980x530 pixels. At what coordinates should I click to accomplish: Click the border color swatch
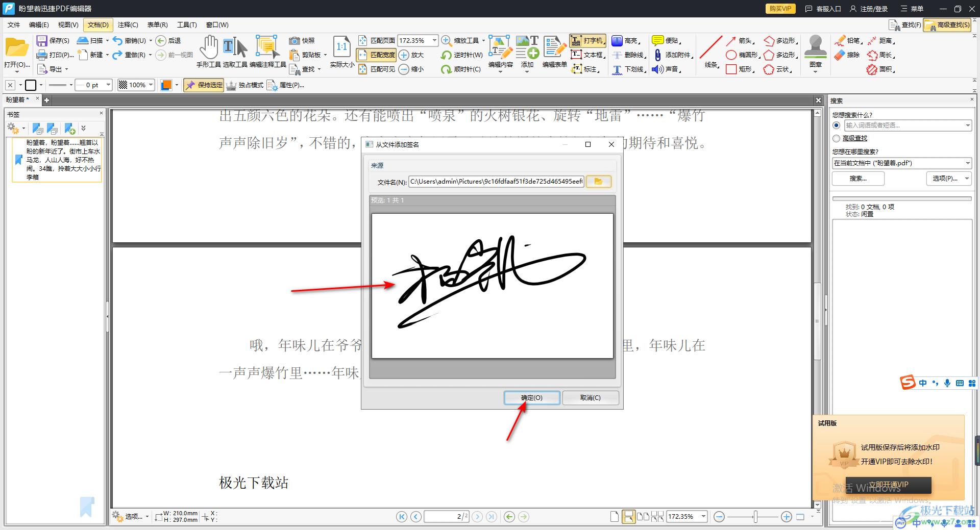tap(31, 85)
